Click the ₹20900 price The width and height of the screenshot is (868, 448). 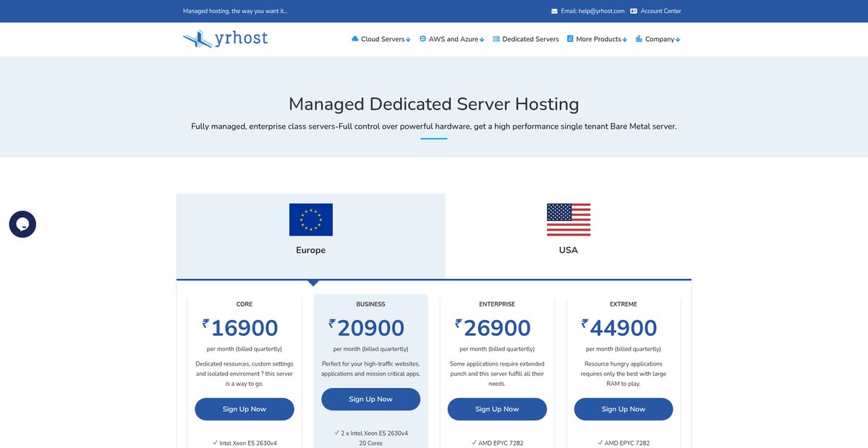[367, 328]
